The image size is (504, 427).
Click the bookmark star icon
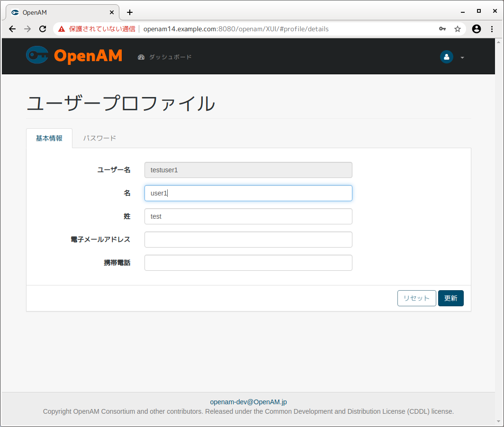pyautogui.click(x=458, y=29)
